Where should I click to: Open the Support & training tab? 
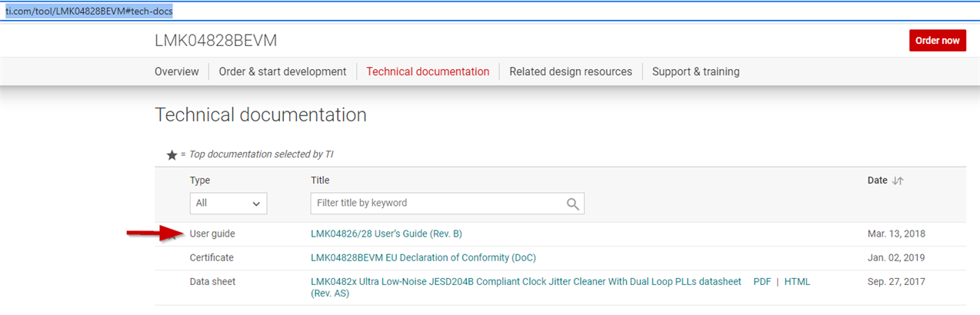point(696,71)
